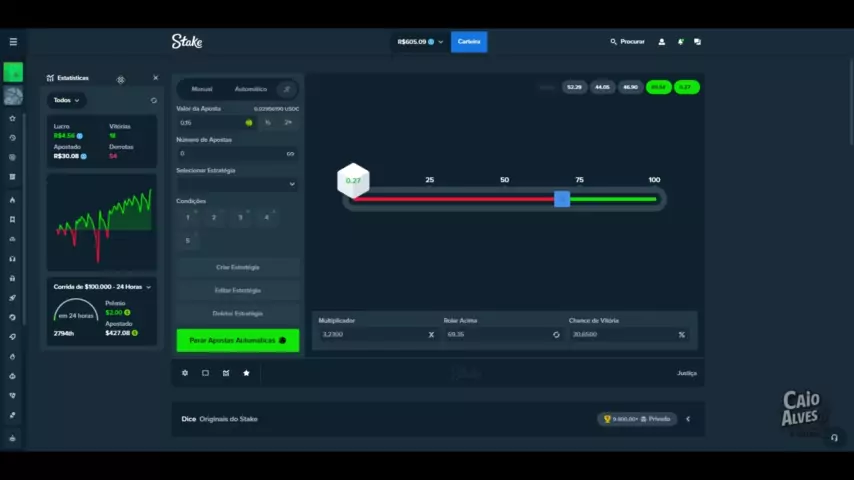The image size is (854, 480).
Task: Open the hamburger menu in the top bar
Action: point(13,42)
